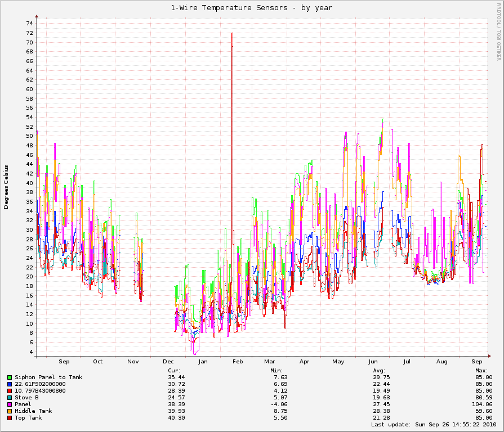Click minimum value 5.50 for Top Tank
This screenshot has width=504, height=432.
coord(280,418)
